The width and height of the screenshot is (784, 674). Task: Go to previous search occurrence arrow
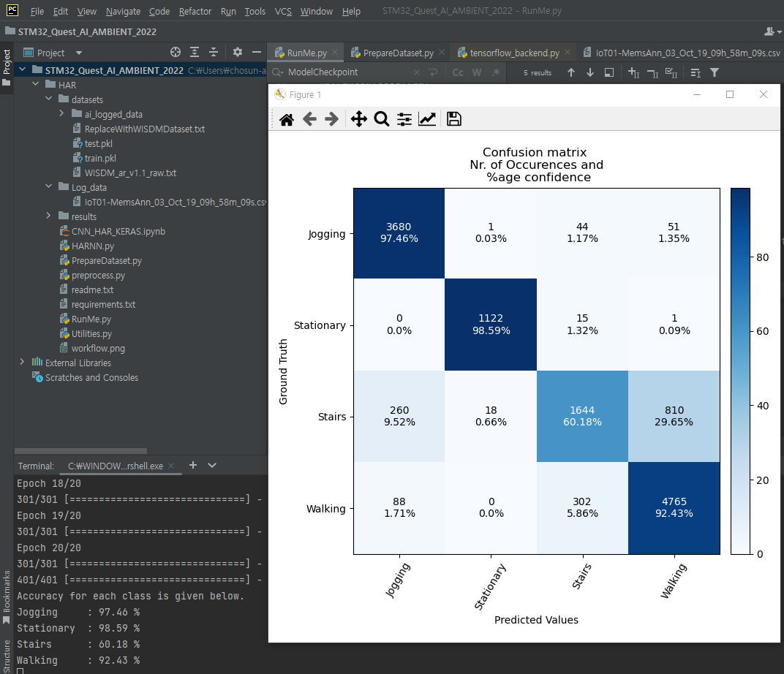[571, 72]
